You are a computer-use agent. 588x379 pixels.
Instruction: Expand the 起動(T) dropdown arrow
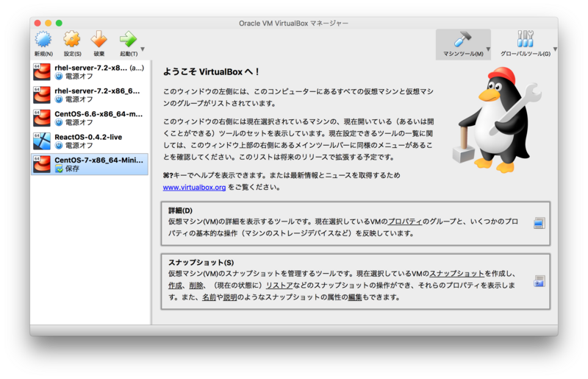(x=143, y=49)
